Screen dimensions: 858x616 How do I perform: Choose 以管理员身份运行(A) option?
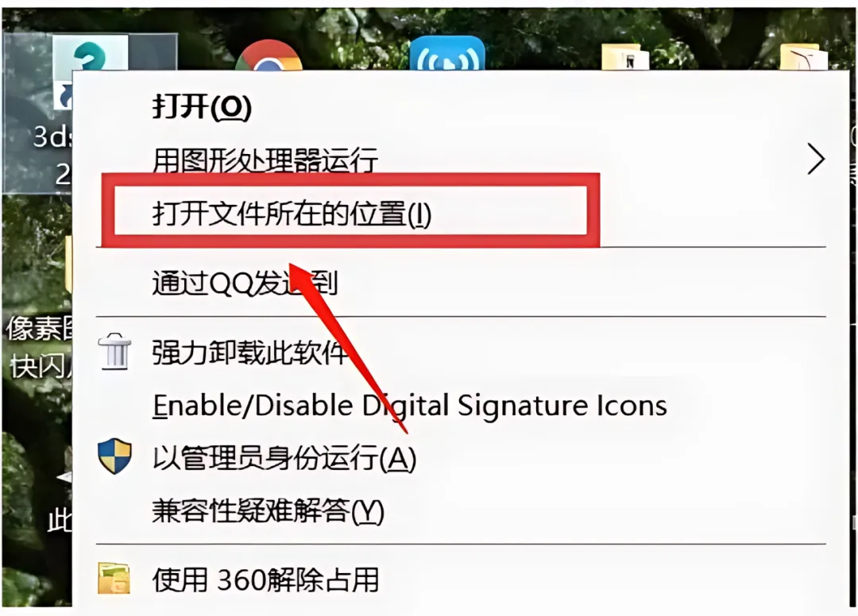284,457
